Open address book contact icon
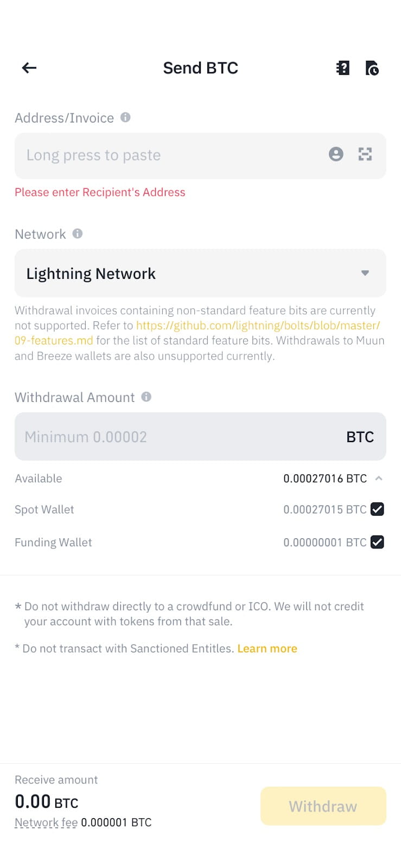 tap(336, 155)
